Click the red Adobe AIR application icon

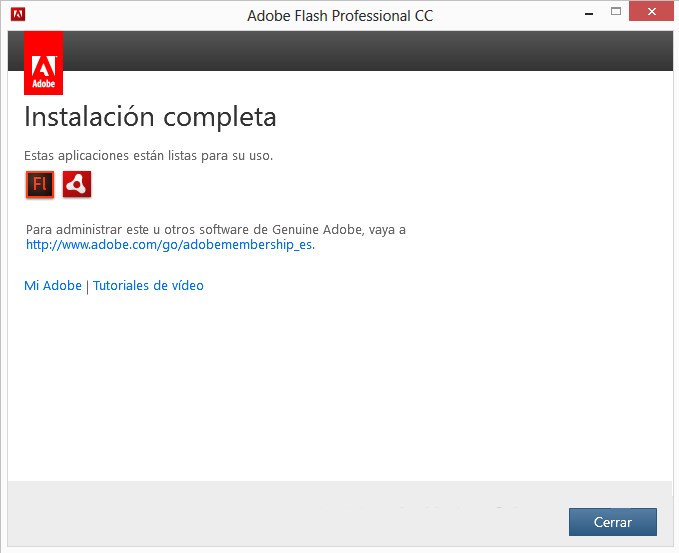(x=77, y=184)
